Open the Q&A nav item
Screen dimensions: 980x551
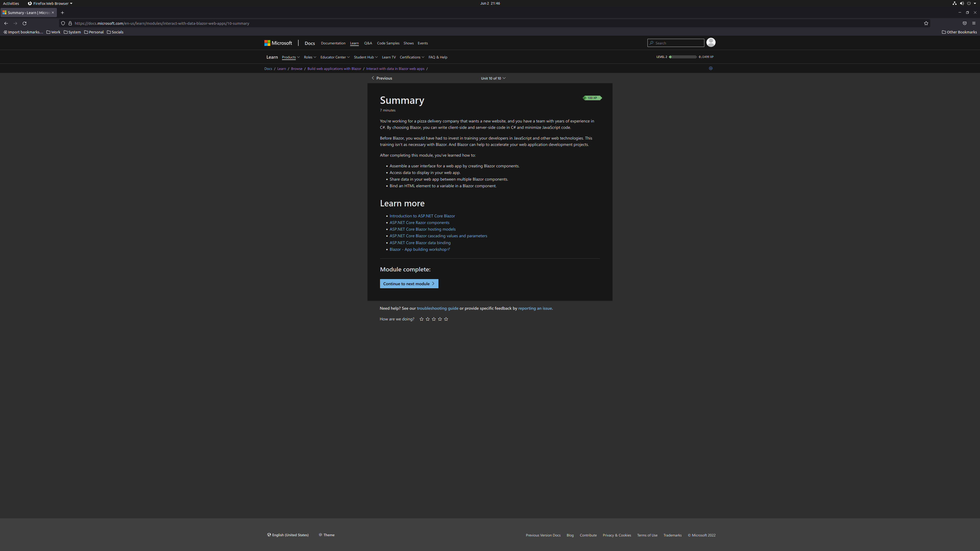368,43
